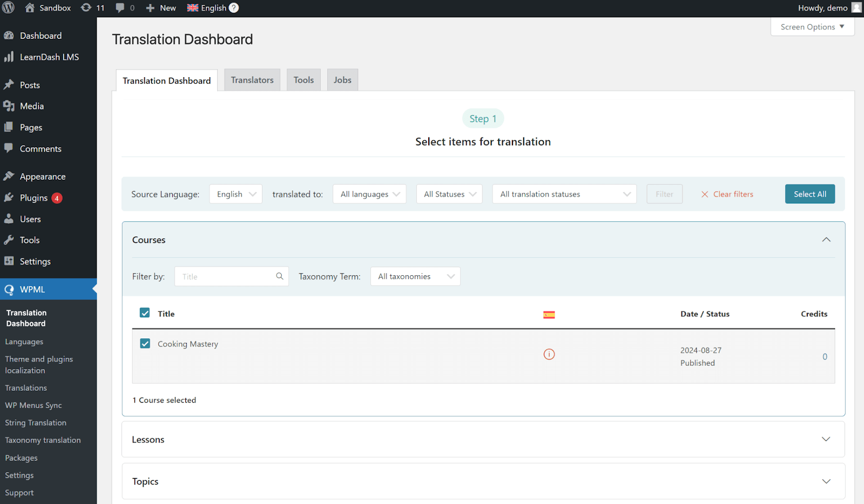This screenshot has height=504, width=864.
Task: Open the All translation statuses dropdown
Action: [564, 194]
